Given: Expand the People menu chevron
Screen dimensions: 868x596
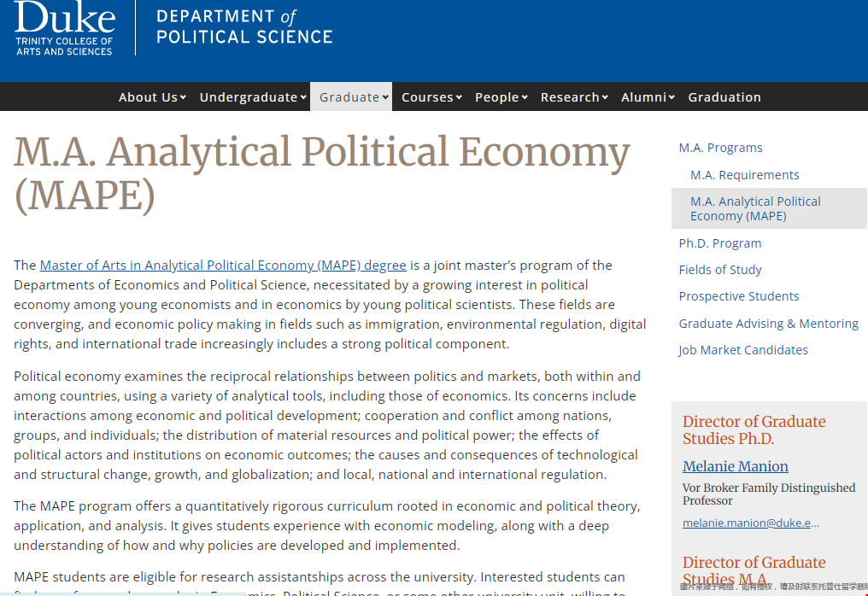Looking at the screenshot, I should pyautogui.click(x=525, y=98).
